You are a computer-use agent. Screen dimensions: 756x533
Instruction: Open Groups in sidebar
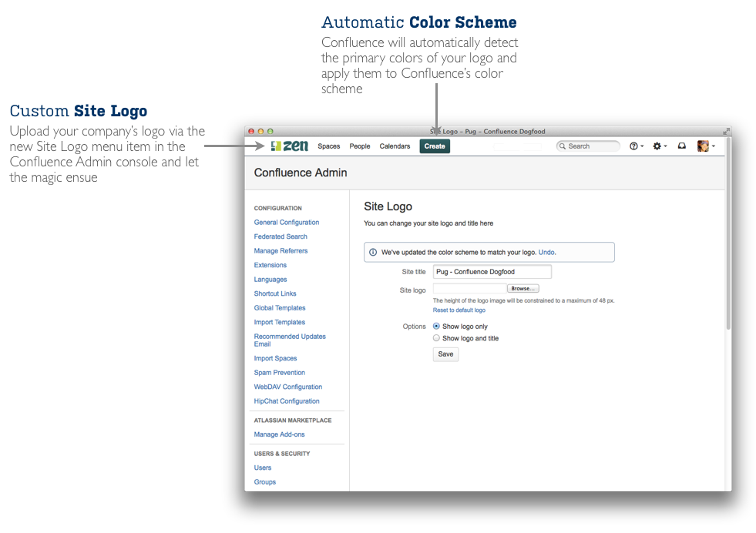tap(264, 482)
